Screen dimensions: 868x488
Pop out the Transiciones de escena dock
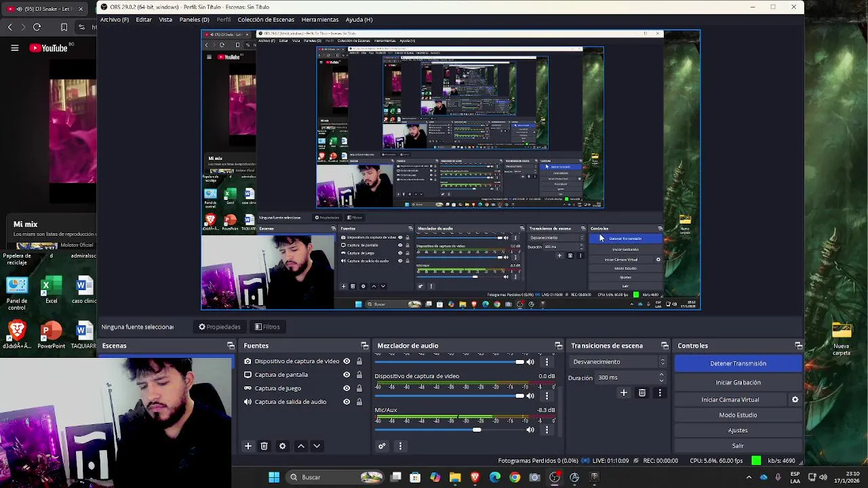pyautogui.click(x=665, y=346)
